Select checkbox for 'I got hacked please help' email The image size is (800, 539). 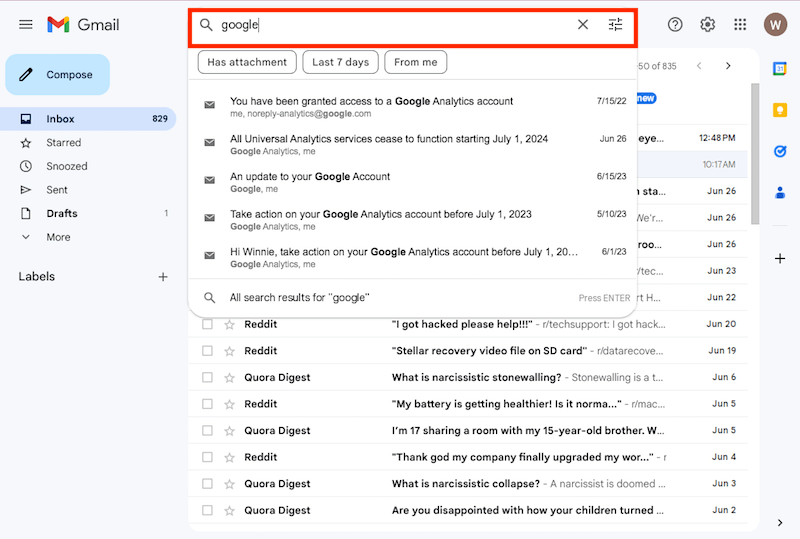(x=207, y=324)
